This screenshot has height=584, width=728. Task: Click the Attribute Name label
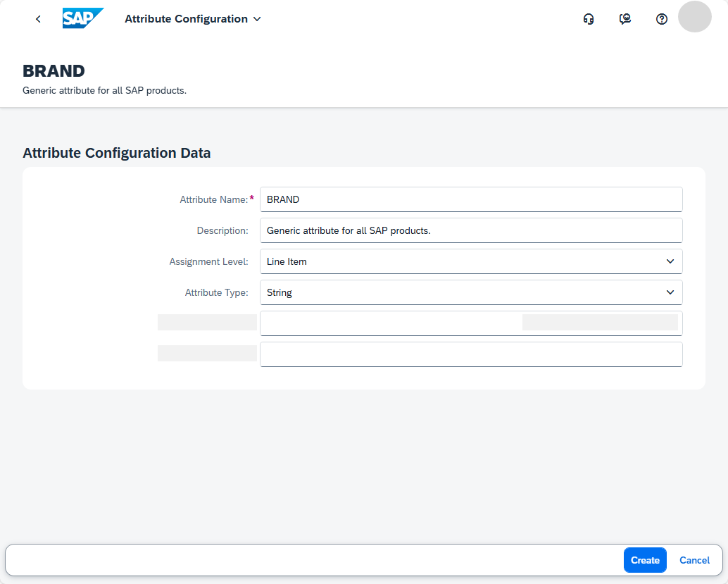click(213, 200)
